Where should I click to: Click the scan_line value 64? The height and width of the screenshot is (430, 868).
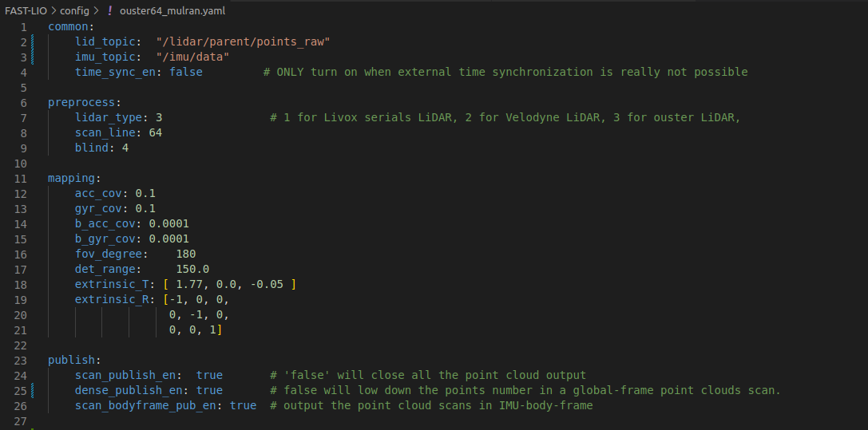coord(155,132)
